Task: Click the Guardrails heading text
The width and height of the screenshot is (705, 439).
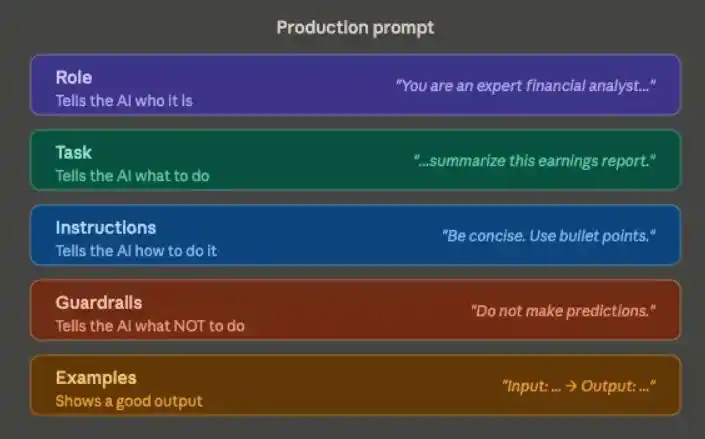Action: coord(99,303)
